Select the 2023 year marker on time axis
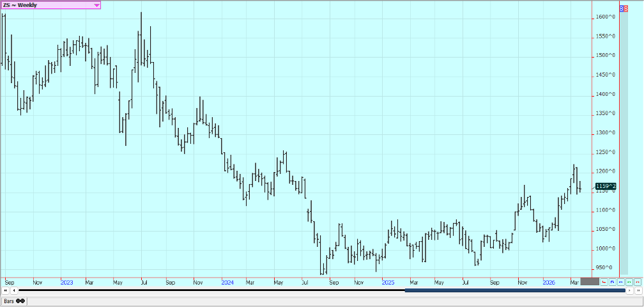The width and height of the screenshot is (644, 307). 66,281
